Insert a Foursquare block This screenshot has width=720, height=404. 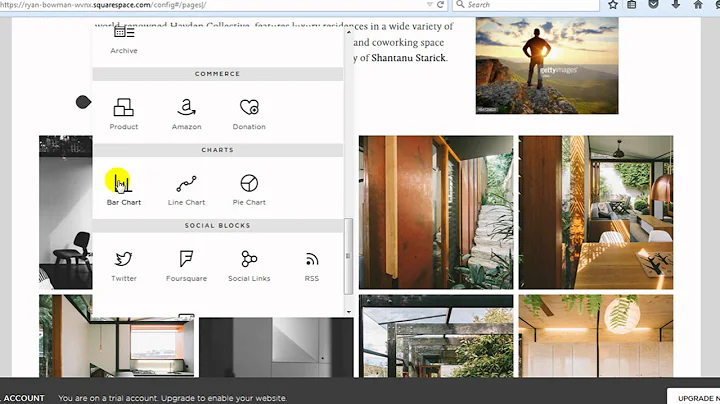(186, 266)
